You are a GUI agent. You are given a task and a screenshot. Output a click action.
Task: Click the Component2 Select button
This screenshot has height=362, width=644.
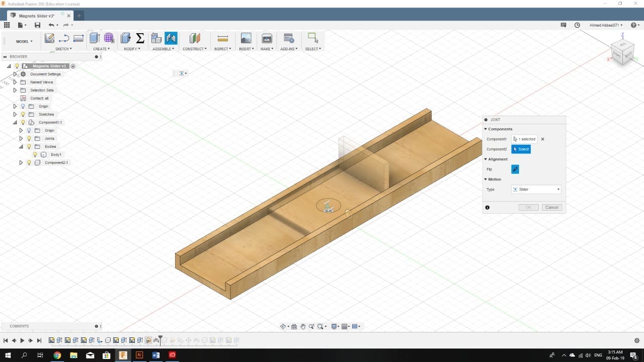pos(521,149)
